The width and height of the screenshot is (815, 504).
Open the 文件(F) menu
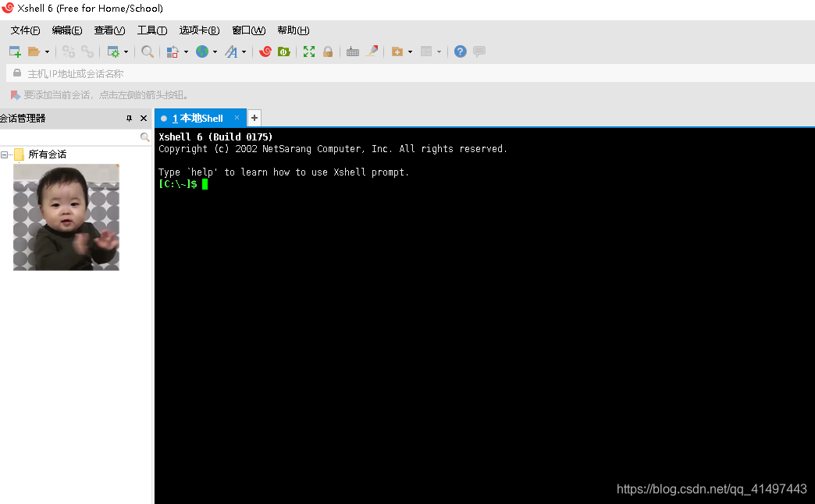(x=26, y=30)
